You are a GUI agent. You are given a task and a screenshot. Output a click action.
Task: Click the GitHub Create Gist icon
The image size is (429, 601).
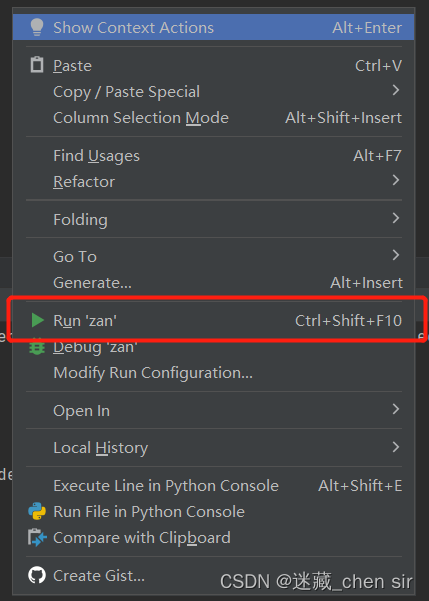(37, 575)
